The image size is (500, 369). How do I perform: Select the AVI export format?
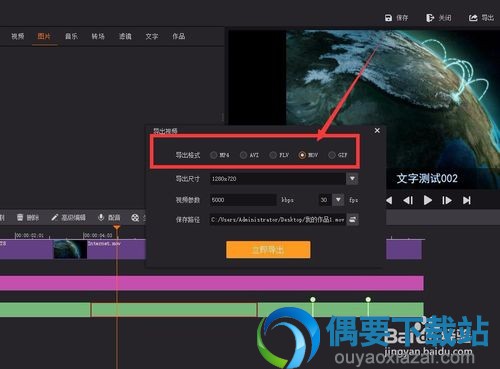click(243, 155)
